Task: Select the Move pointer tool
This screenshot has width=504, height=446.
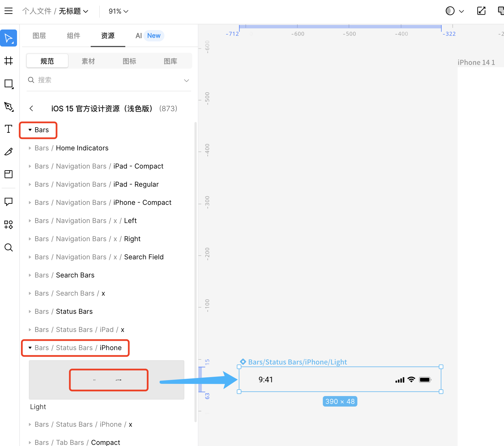Action: pyautogui.click(x=9, y=38)
